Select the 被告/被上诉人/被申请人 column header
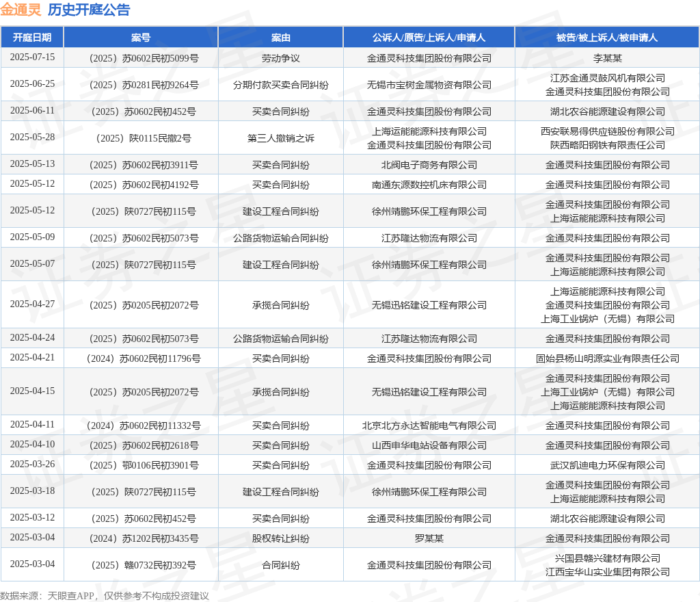This screenshot has width=700, height=602. (607, 38)
